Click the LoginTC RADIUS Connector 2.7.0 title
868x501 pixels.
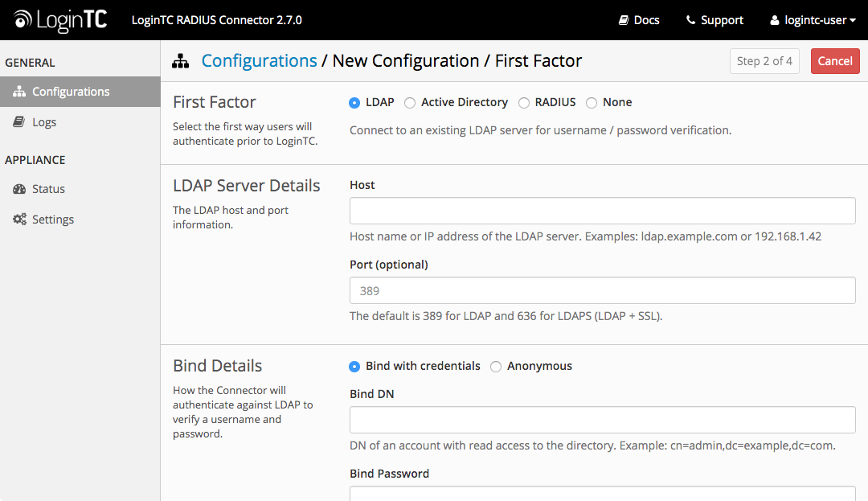click(216, 20)
